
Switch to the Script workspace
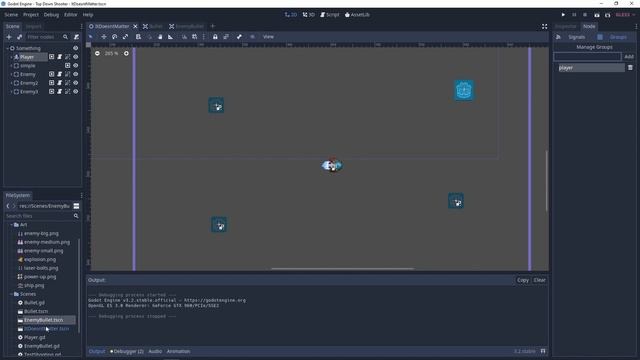tap(330, 15)
